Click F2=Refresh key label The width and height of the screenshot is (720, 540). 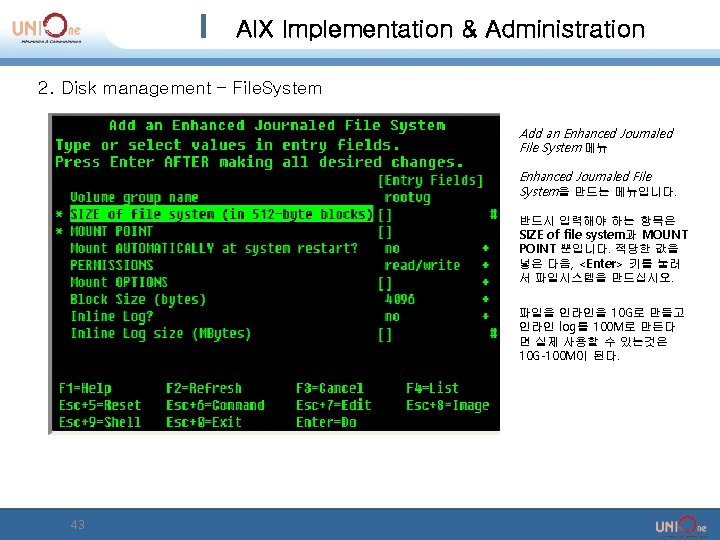pos(203,388)
